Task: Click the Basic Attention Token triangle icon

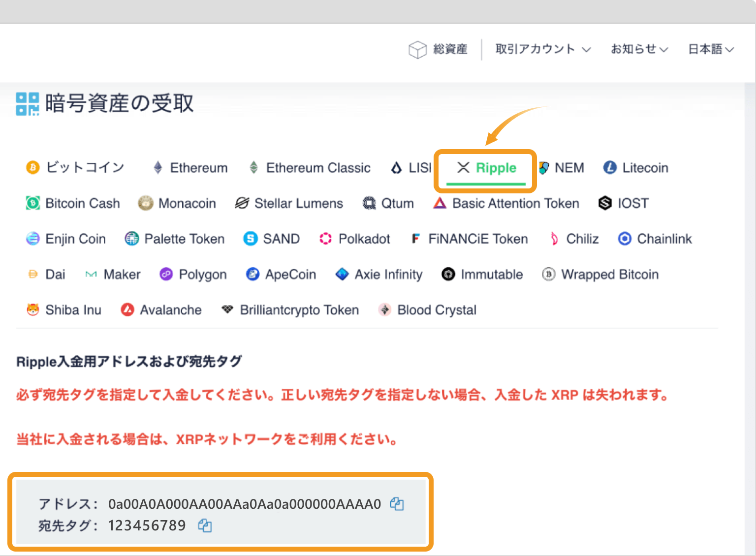Action: [x=440, y=203]
